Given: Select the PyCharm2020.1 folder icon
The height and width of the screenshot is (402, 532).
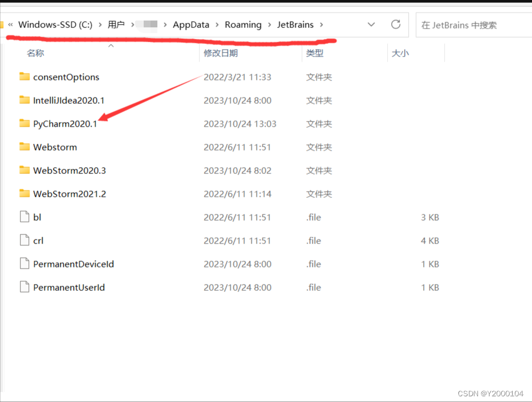Looking at the screenshot, I should tap(25, 124).
